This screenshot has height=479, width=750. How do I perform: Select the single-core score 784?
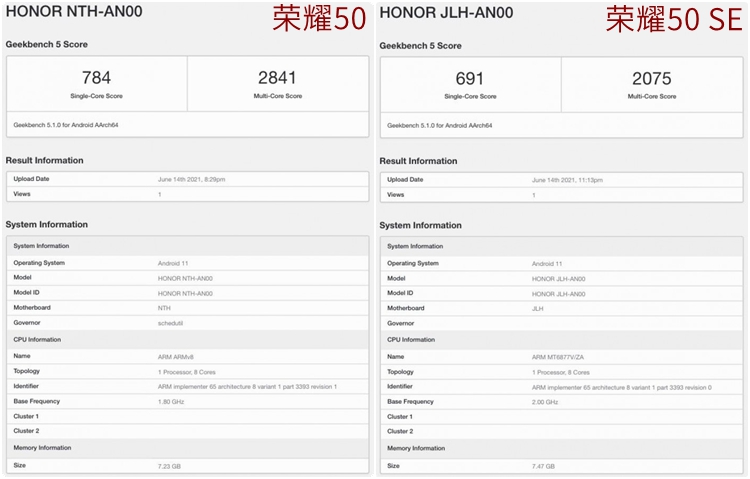pyautogui.click(x=97, y=78)
